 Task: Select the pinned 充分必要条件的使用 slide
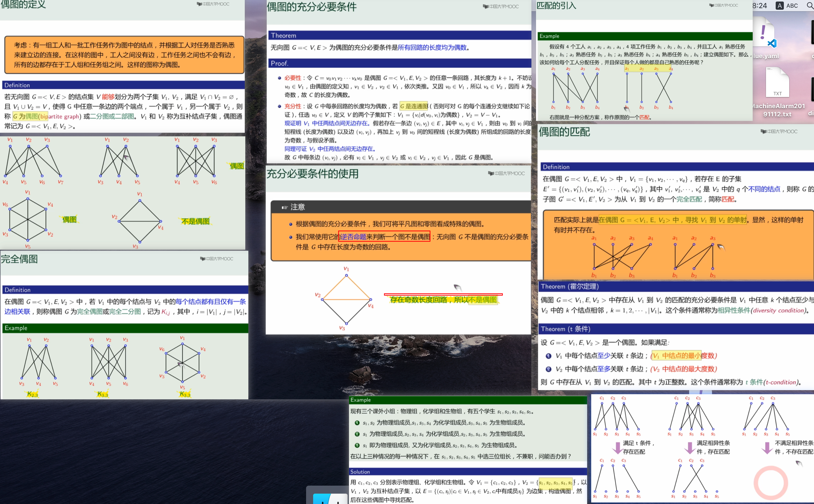click(x=399, y=250)
